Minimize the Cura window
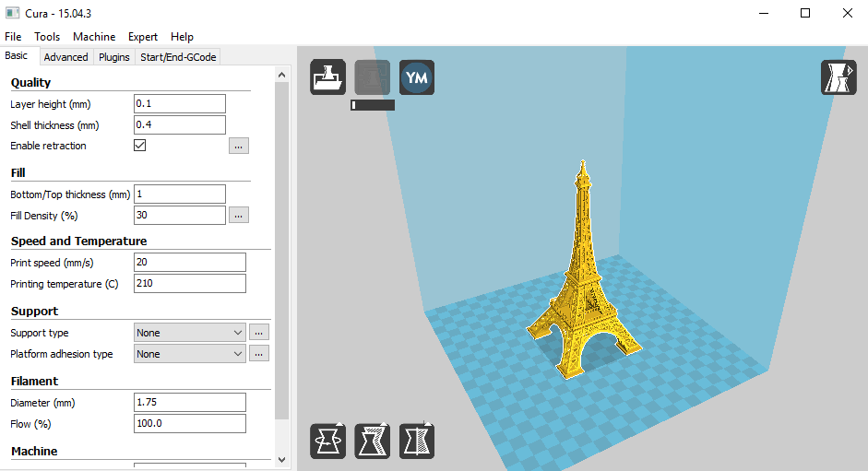 coord(764,13)
